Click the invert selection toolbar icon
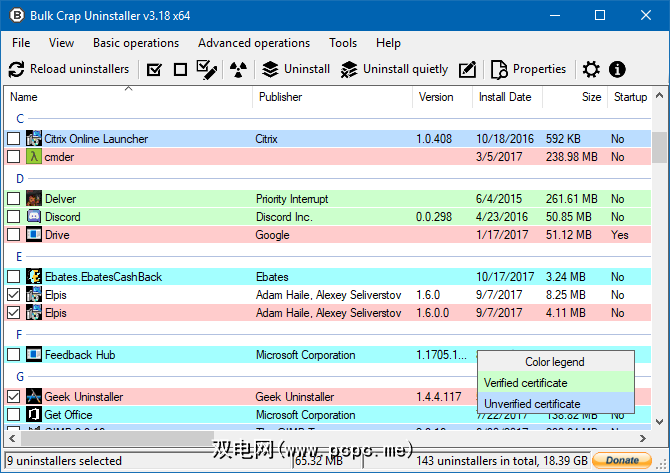 click(x=207, y=70)
